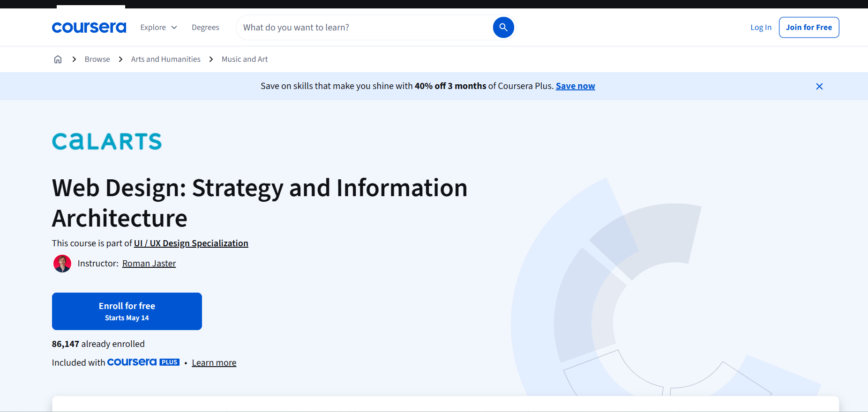Screen dimensions: 868x412
Task: Click Learn more about Coursera Plus
Action: [x=214, y=362]
